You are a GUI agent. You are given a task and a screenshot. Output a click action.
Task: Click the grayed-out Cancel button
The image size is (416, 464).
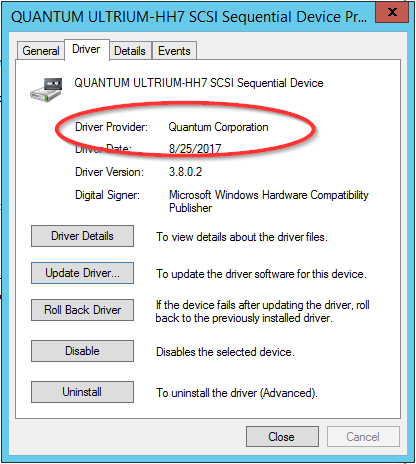tap(363, 437)
